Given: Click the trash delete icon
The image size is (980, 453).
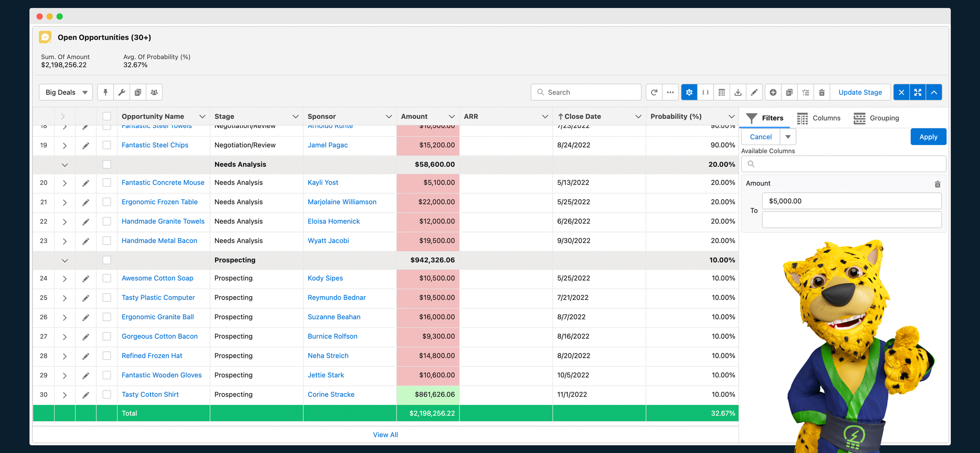Looking at the screenshot, I should (x=822, y=92).
